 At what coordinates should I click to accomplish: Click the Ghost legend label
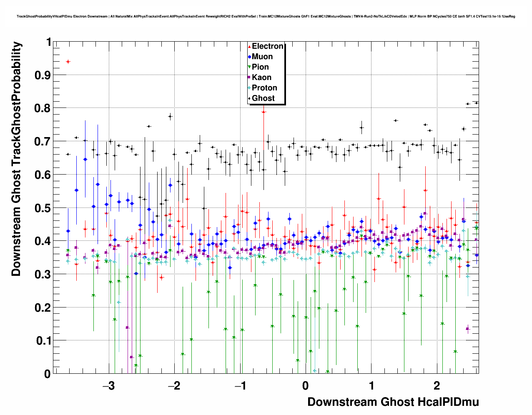[x=263, y=98]
